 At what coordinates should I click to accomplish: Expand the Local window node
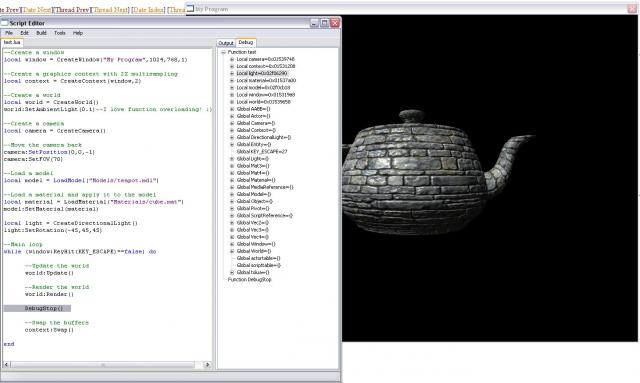tap(232, 95)
